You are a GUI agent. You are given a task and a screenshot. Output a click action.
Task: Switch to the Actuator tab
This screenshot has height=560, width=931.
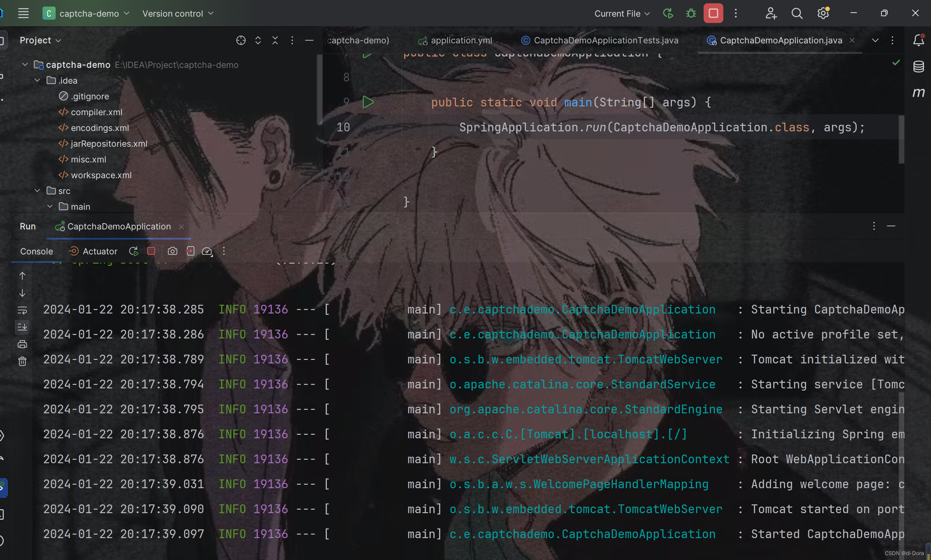93,251
